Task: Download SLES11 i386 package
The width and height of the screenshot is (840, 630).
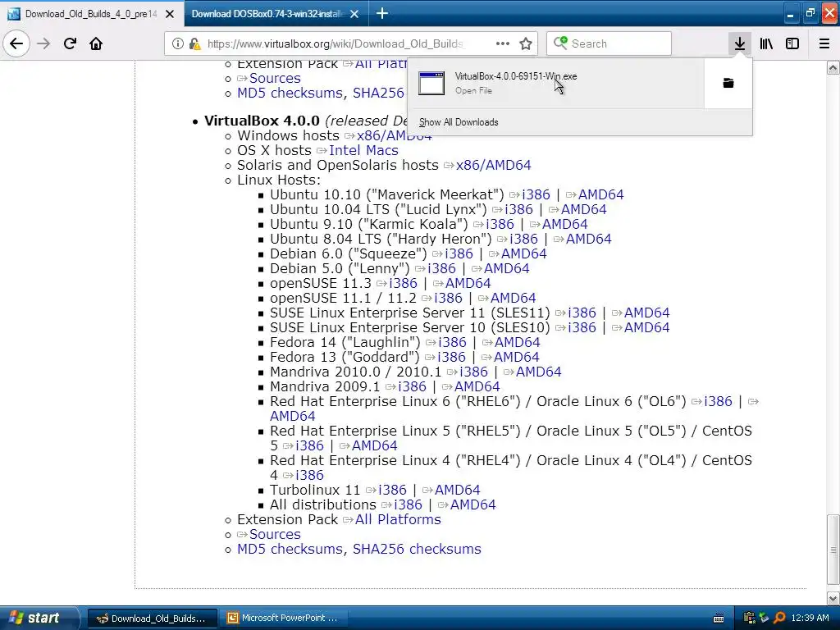Action: (582, 313)
